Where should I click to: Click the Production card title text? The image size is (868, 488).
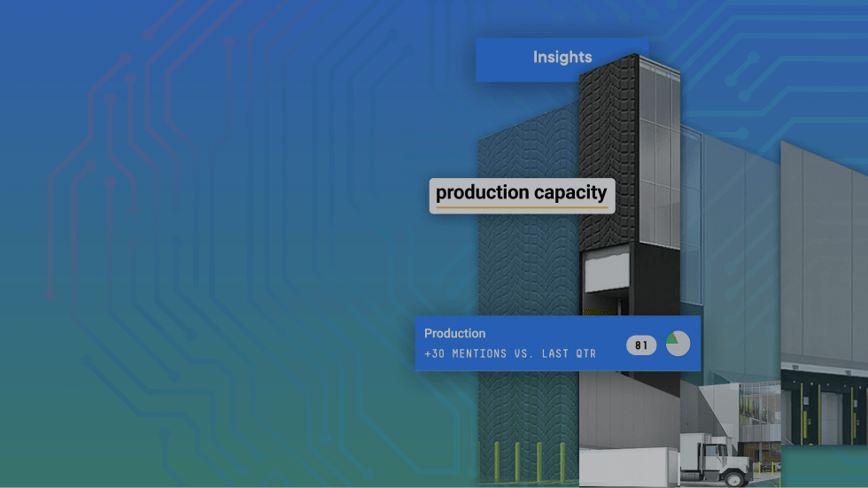click(454, 333)
